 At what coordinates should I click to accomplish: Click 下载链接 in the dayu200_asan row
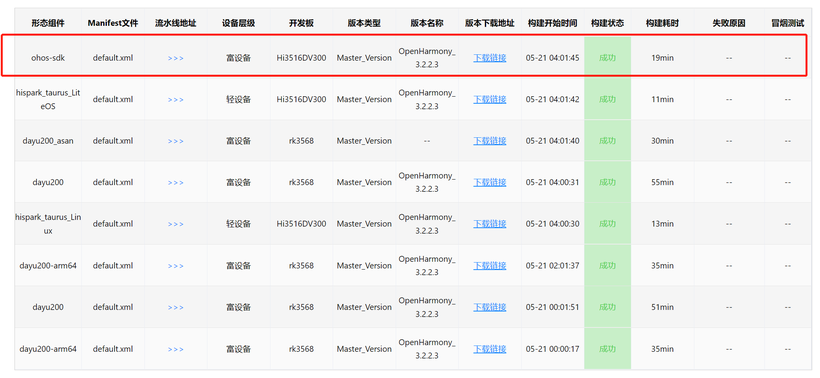[489, 141]
